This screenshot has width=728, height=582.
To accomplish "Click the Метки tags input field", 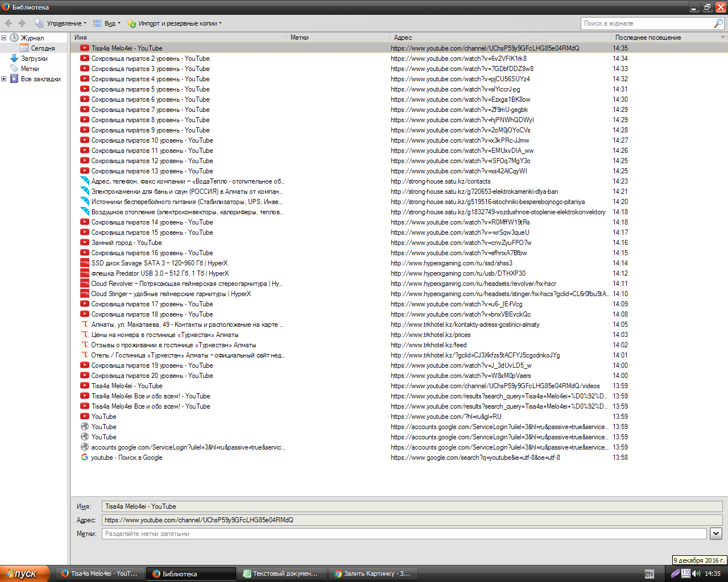I will (404, 534).
